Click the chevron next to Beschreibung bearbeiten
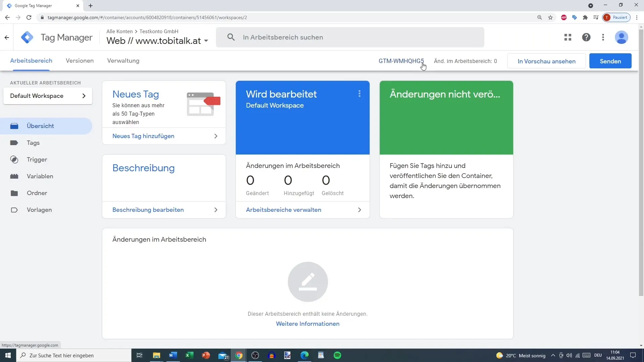 click(216, 210)
